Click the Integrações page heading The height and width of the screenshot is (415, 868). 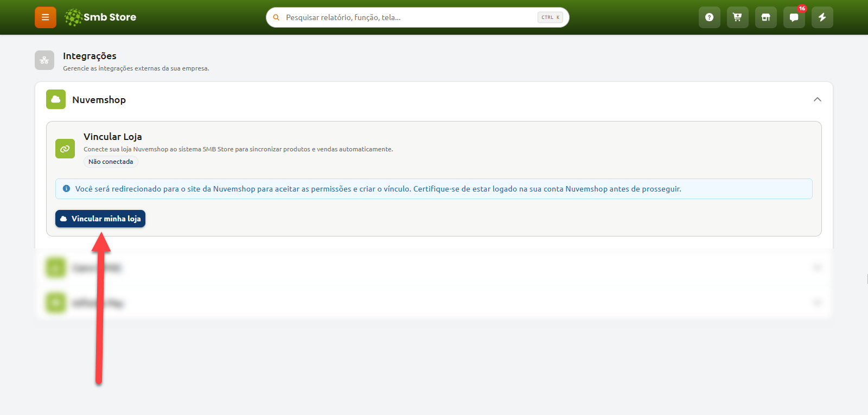(90, 56)
